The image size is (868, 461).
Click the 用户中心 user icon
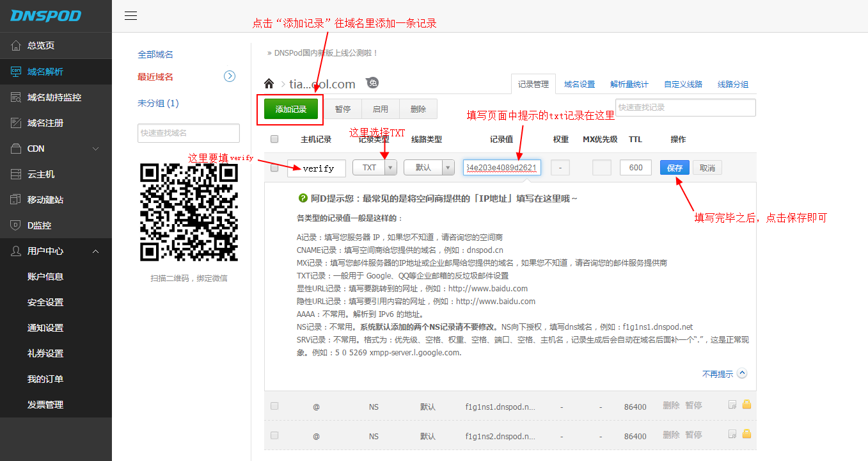(x=16, y=250)
